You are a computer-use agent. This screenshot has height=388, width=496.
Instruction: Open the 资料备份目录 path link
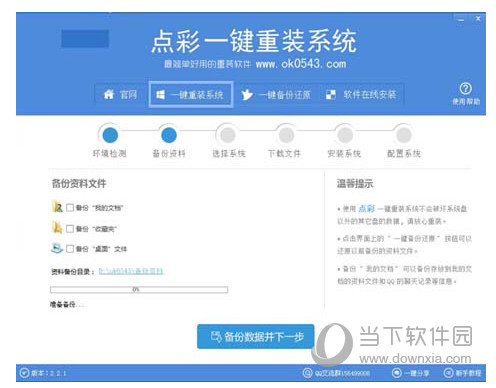[131, 271]
